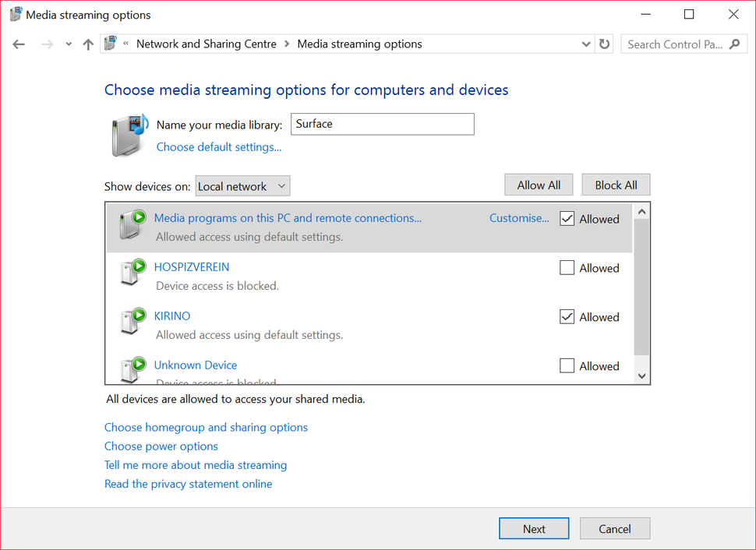This screenshot has width=756, height=550.
Task: Go up one level with up arrow
Action: click(x=88, y=44)
